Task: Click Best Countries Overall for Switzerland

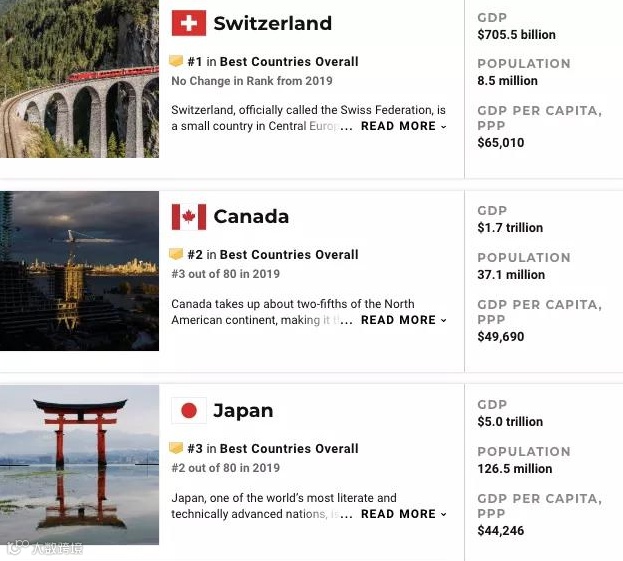Action: (289, 62)
